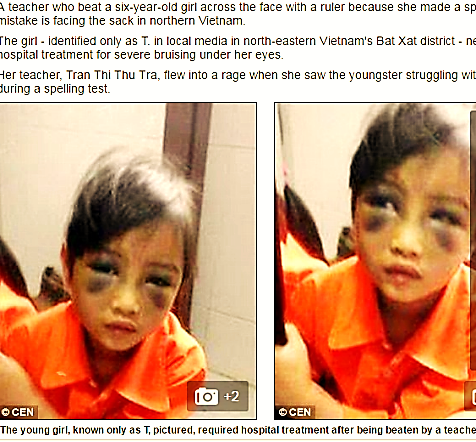Screen dimensions: 476x442
Task: Click 'northern Vietnam' in opening paragraph
Action: 197,21
